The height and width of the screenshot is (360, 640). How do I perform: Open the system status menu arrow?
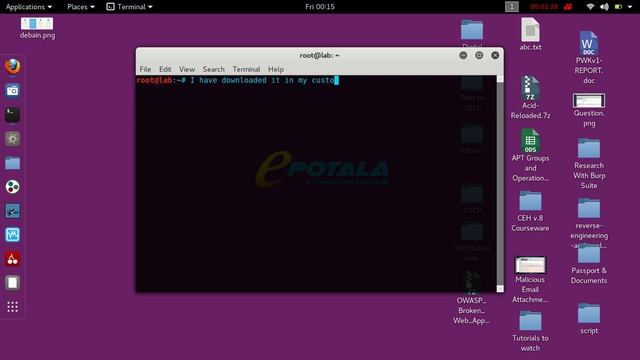(630, 7)
